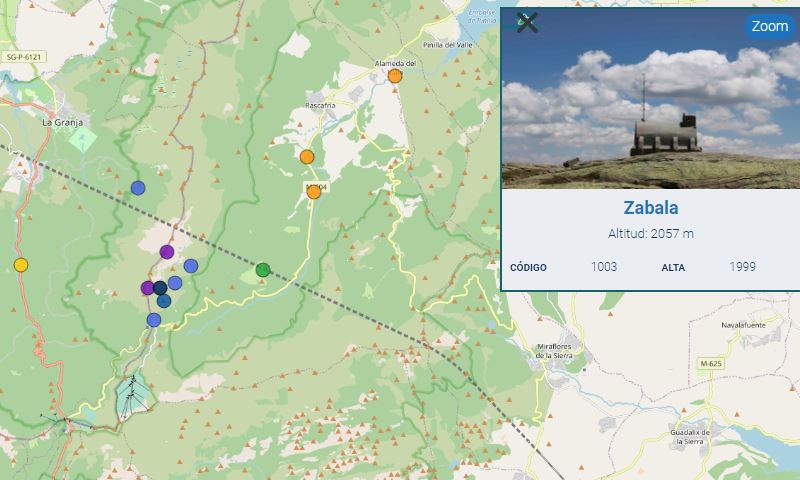Click the M-625 road sign

[x=711, y=363]
